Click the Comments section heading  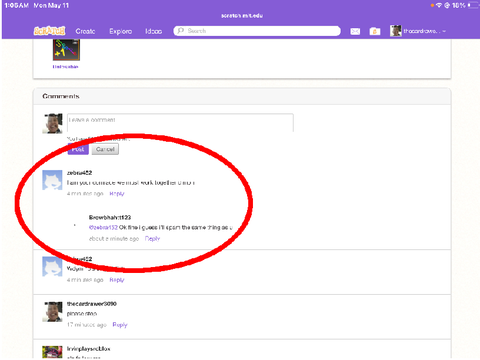point(61,96)
